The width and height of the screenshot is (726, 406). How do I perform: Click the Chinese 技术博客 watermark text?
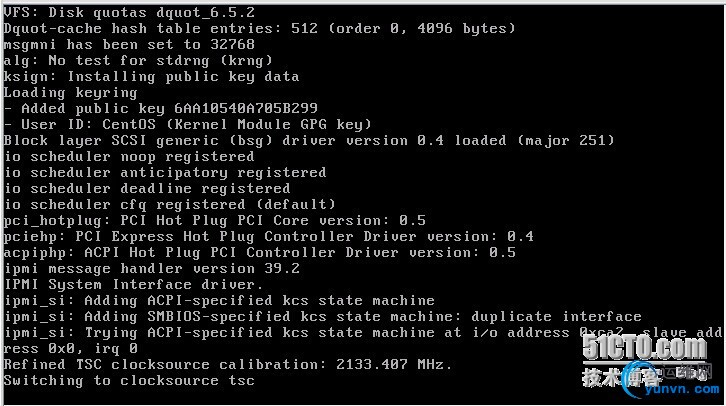click(620, 377)
